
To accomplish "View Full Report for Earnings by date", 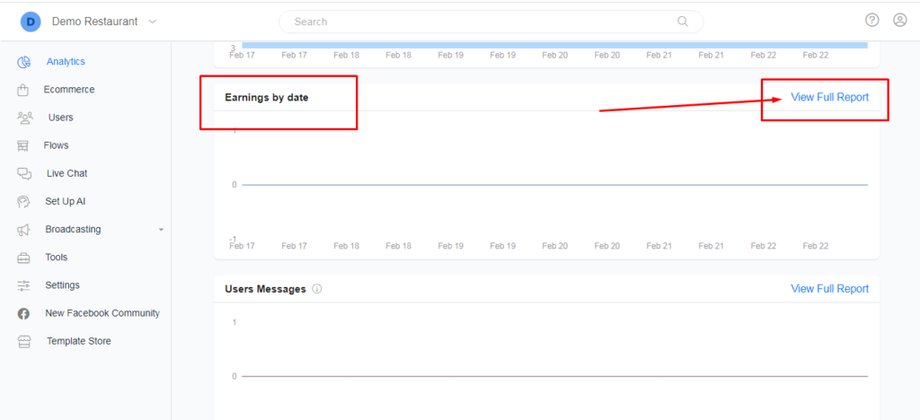I will pos(830,97).
